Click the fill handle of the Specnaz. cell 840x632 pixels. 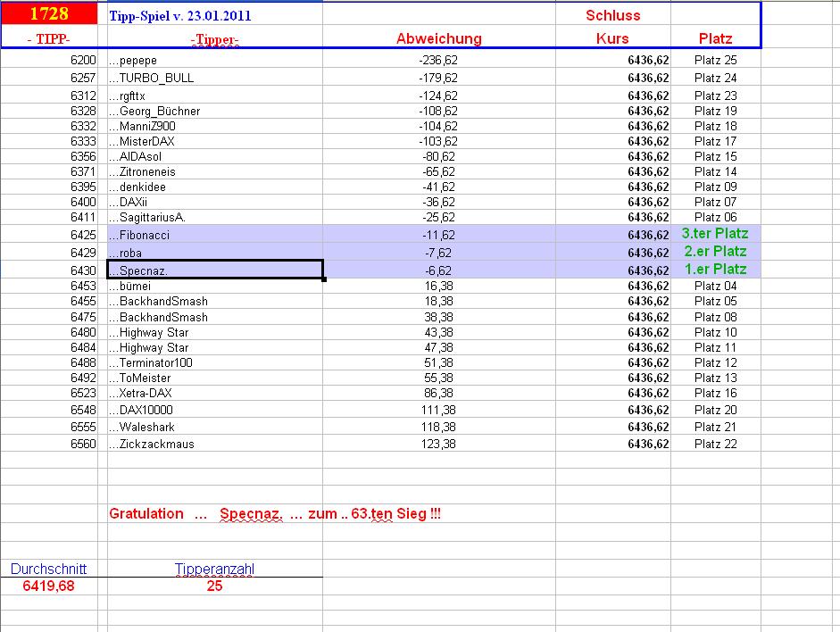pyautogui.click(x=323, y=279)
